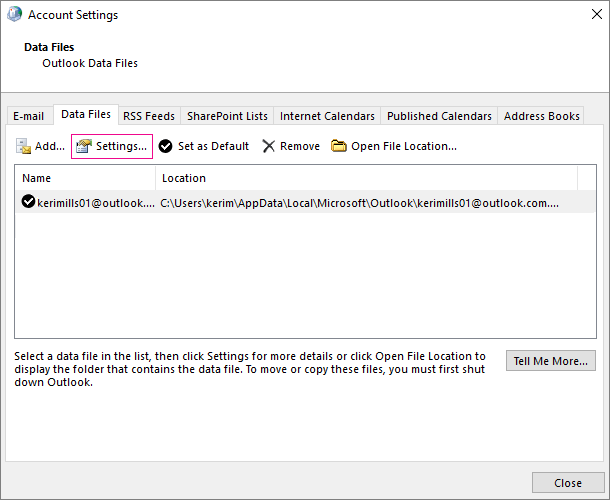Open the RSS Feeds tab
Image resolution: width=610 pixels, height=500 pixels.
pos(149,116)
